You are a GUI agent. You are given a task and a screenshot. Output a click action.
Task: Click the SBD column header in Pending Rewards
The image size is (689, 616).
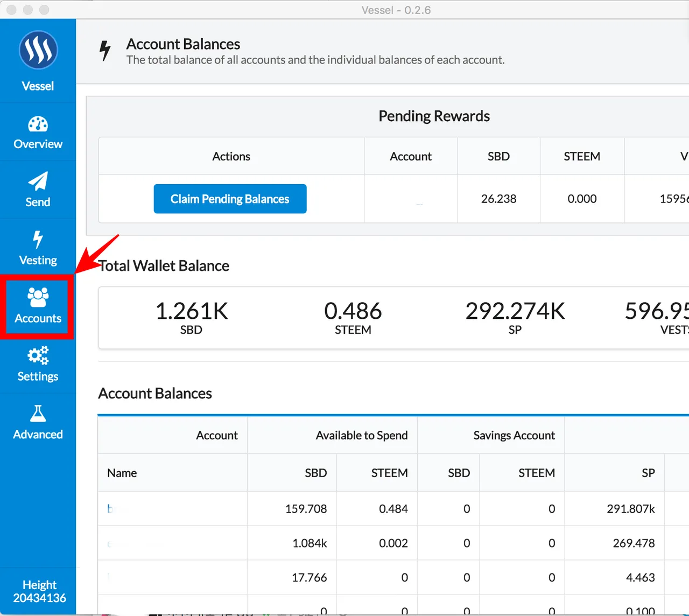pyautogui.click(x=498, y=156)
